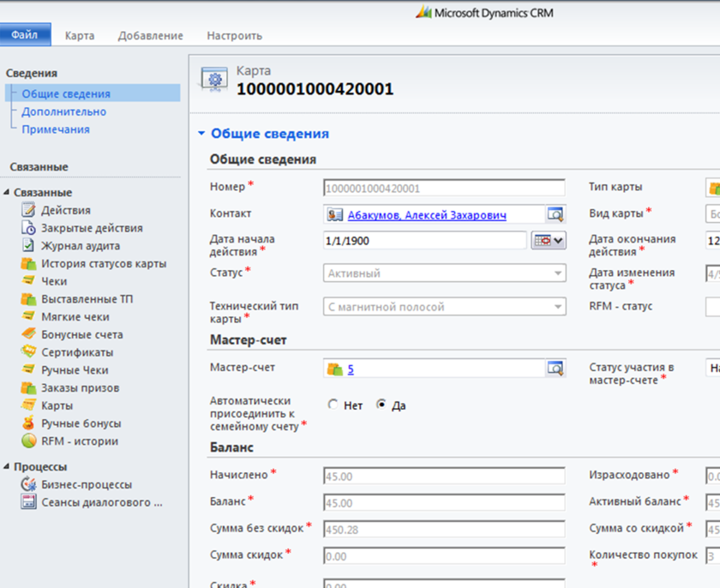
Task: Open the Журнал аудита sidebar item
Action: coord(80,246)
